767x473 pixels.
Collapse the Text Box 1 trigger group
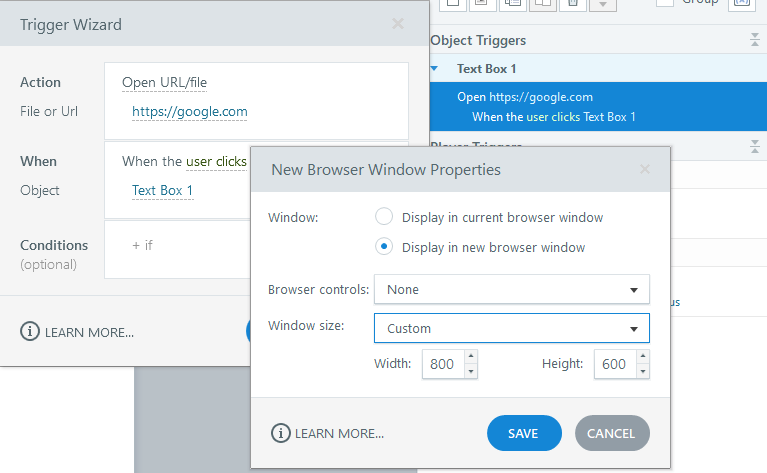434,69
